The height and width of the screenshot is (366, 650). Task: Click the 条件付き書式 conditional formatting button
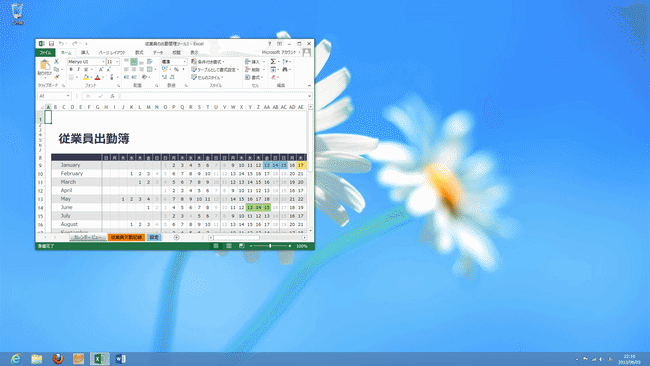(x=208, y=62)
